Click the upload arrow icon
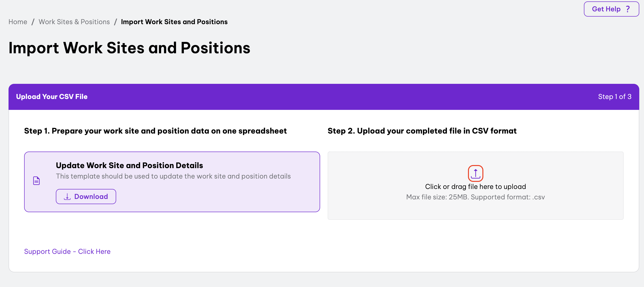 475,173
